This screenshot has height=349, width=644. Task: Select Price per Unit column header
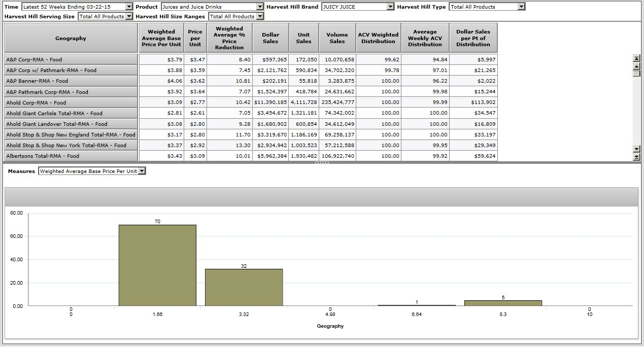[x=195, y=38]
